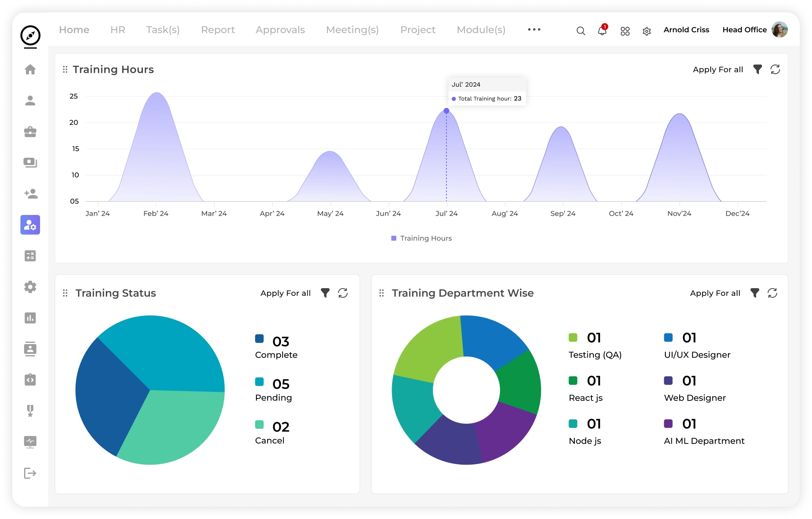Open the three-dot overflow menu in navigation
The height and width of the screenshot is (519, 812).
pos(534,29)
